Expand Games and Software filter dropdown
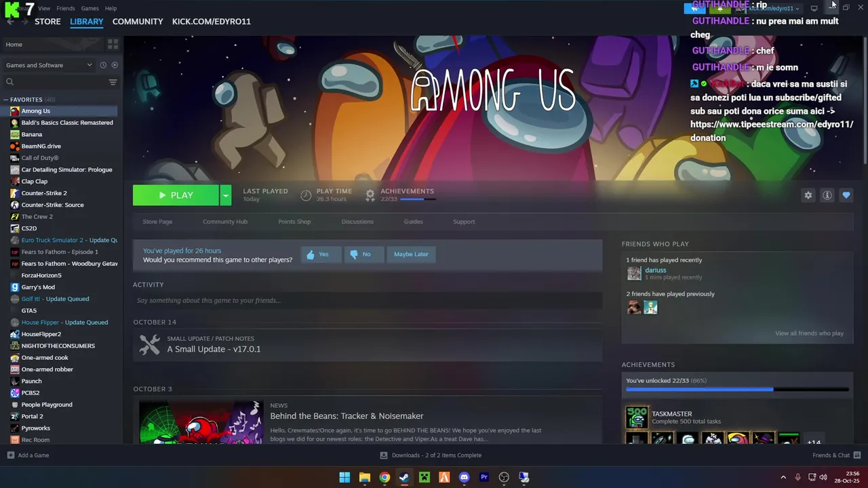The height and width of the screenshot is (488, 868). [49, 65]
